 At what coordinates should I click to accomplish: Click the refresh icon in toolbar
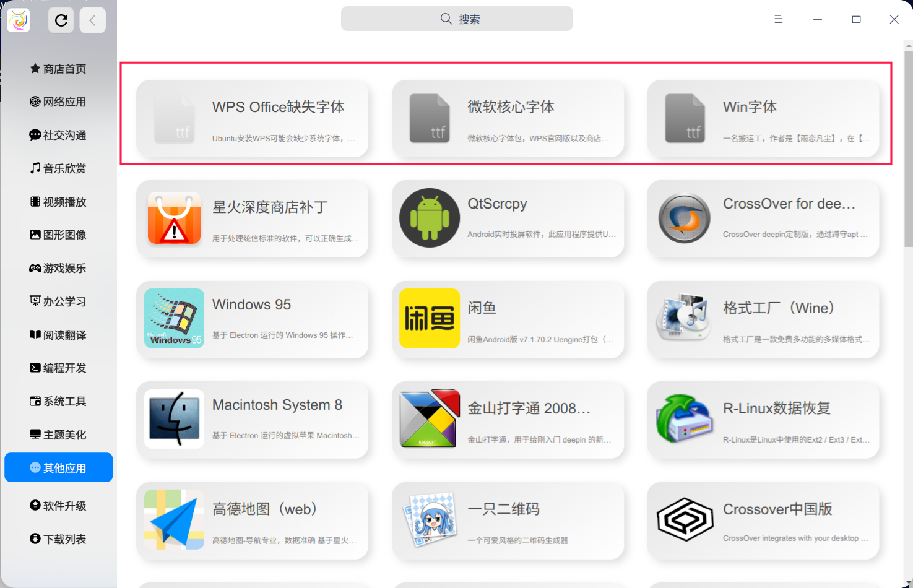click(61, 19)
